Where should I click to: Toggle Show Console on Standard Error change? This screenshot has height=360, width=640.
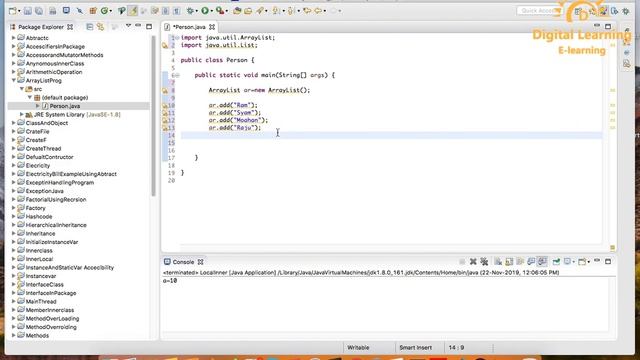click(542, 262)
